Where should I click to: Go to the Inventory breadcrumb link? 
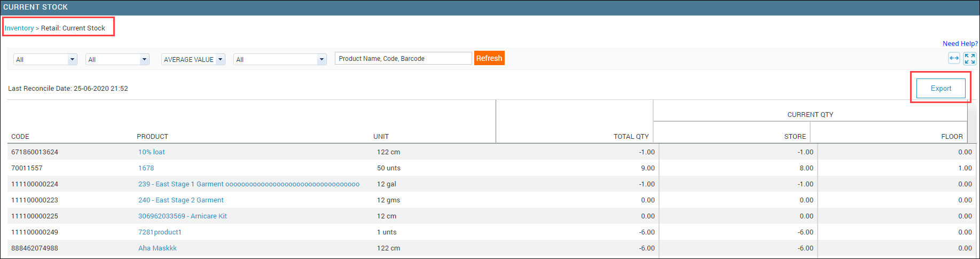pos(19,28)
